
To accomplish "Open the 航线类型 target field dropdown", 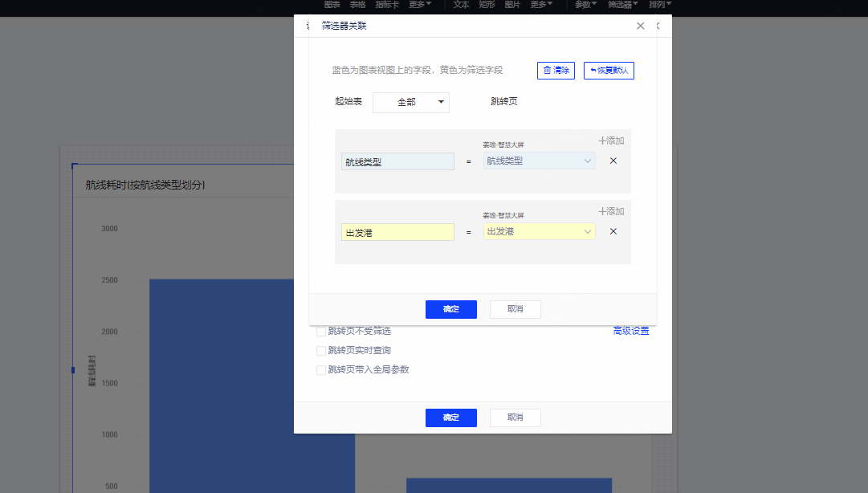I will (539, 161).
